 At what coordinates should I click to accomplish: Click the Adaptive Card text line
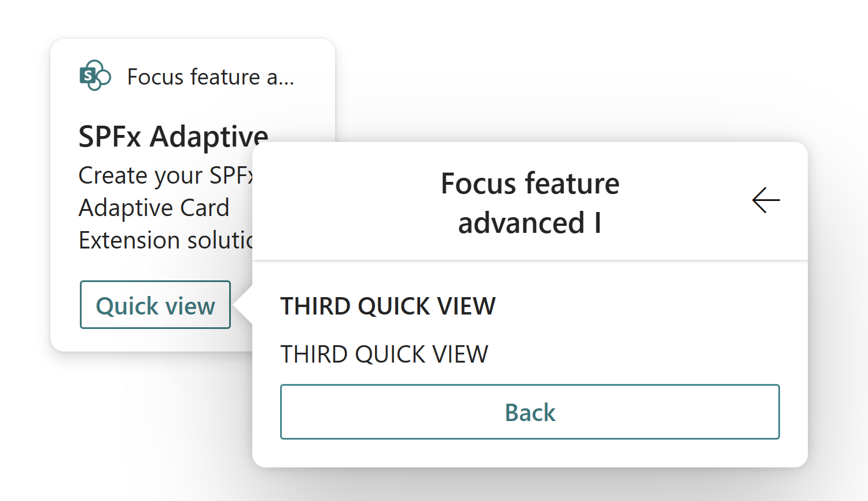click(154, 208)
